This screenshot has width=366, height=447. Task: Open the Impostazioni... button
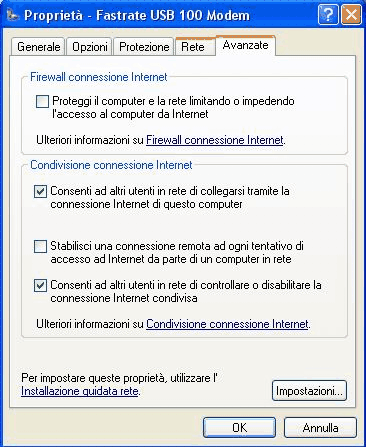tap(309, 391)
